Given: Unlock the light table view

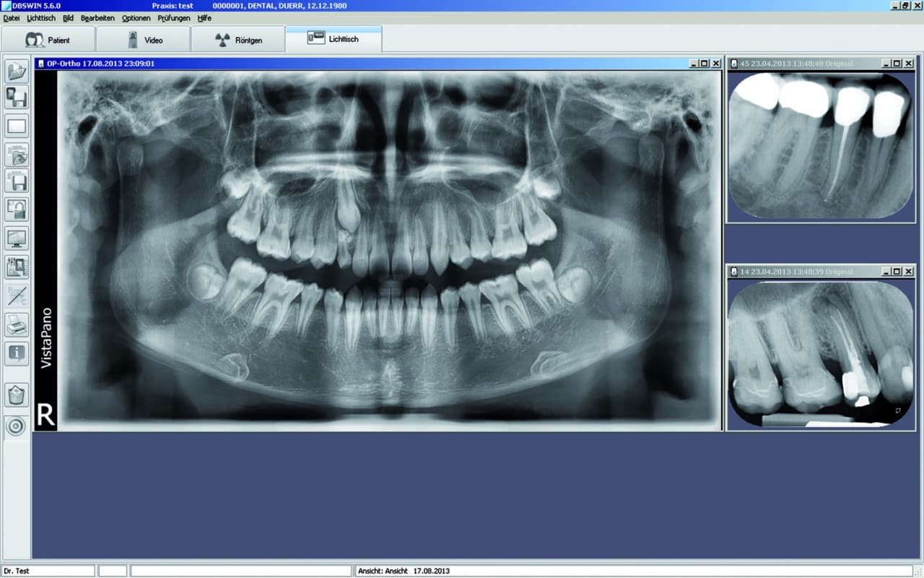Looking at the screenshot, I should (17, 210).
